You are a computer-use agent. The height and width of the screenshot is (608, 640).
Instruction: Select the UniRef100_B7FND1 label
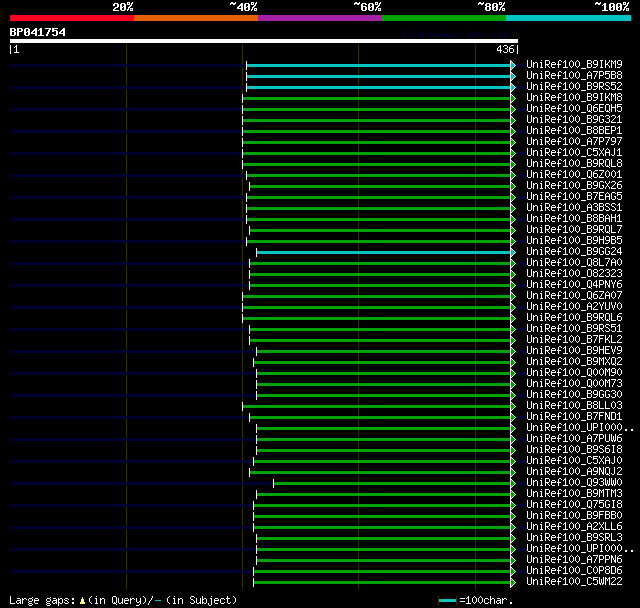(574, 417)
